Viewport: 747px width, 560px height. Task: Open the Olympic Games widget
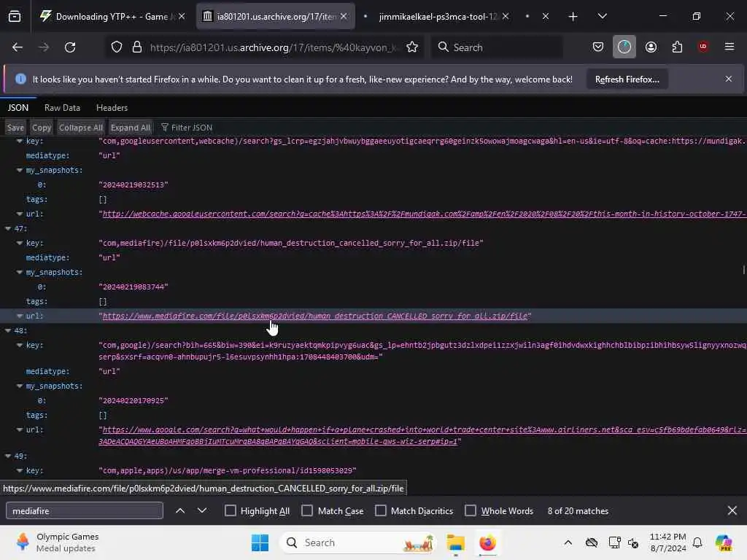coord(57,542)
